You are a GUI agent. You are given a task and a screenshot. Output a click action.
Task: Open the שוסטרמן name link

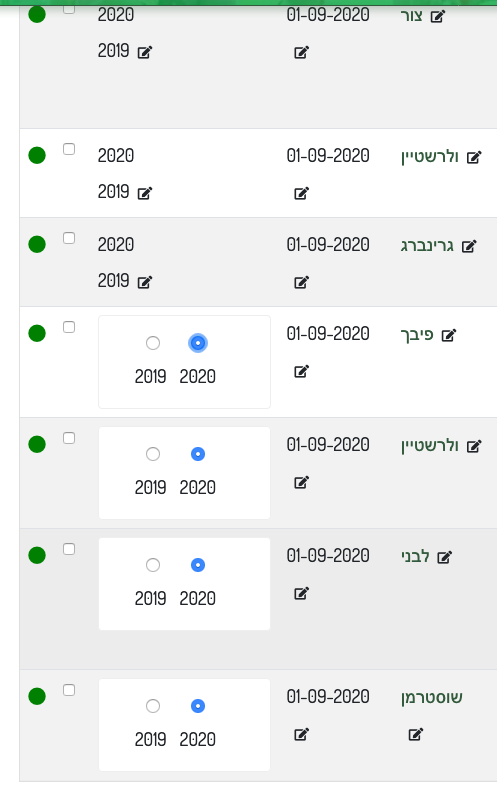click(x=432, y=698)
